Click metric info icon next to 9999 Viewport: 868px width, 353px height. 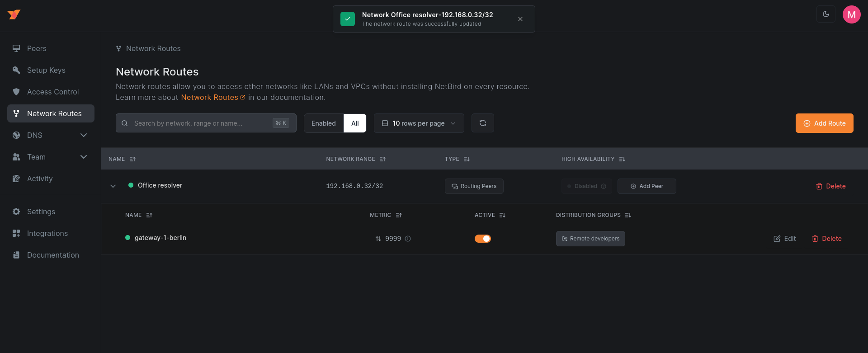point(408,239)
